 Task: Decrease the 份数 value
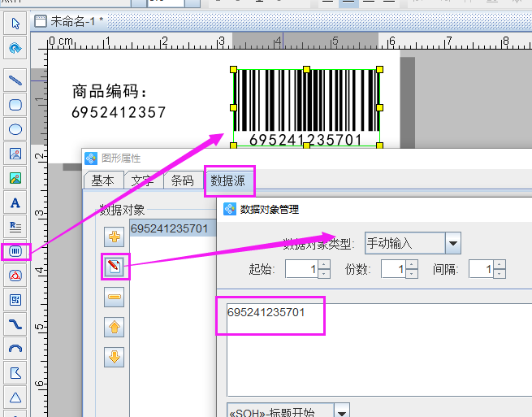tap(412, 273)
